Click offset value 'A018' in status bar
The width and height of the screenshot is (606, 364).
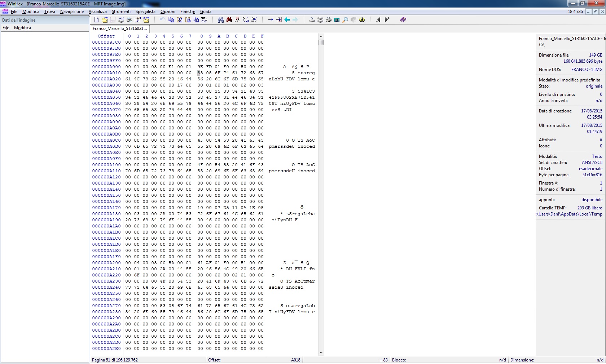(296, 360)
